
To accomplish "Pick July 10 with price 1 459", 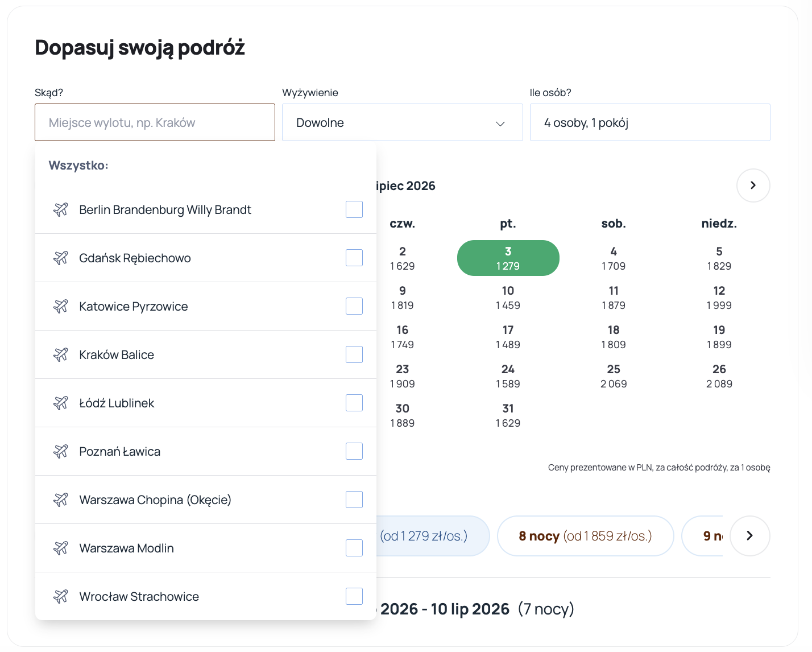I will 508,298.
